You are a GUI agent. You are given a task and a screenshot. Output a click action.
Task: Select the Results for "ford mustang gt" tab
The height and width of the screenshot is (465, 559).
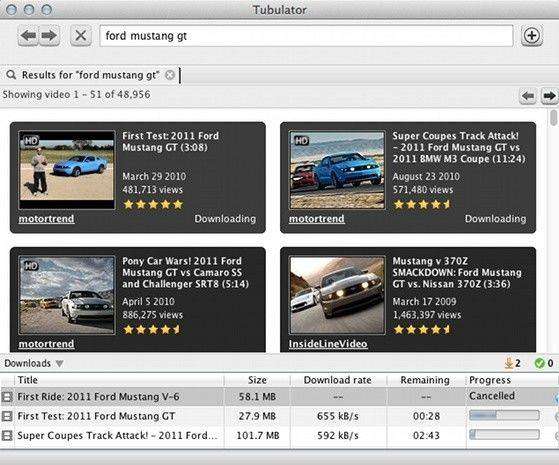(x=90, y=75)
